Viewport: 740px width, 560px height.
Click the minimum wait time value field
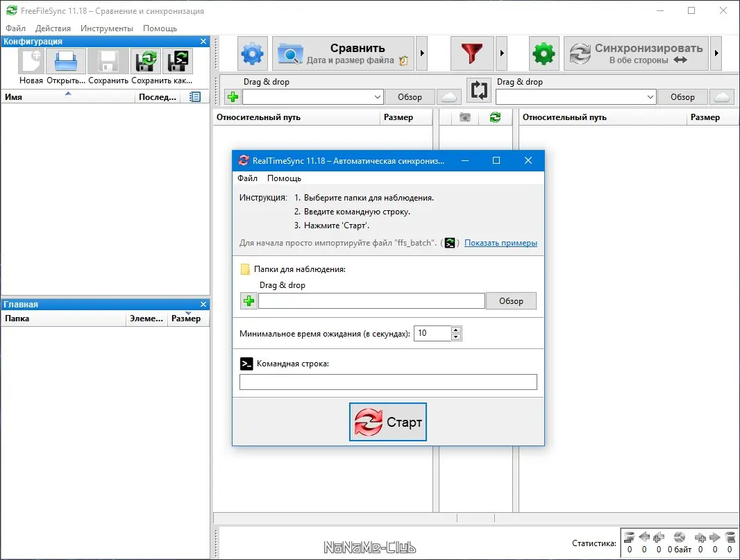click(x=432, y=334)
